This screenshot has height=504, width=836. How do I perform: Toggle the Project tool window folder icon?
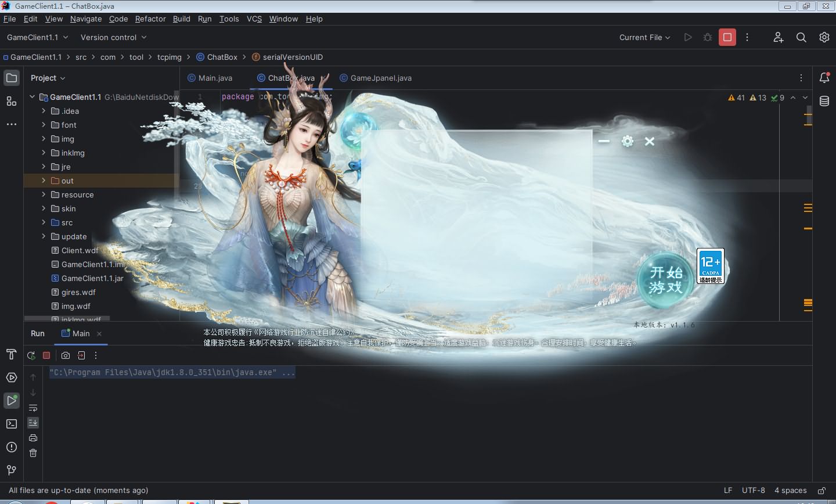pos(12,78)
